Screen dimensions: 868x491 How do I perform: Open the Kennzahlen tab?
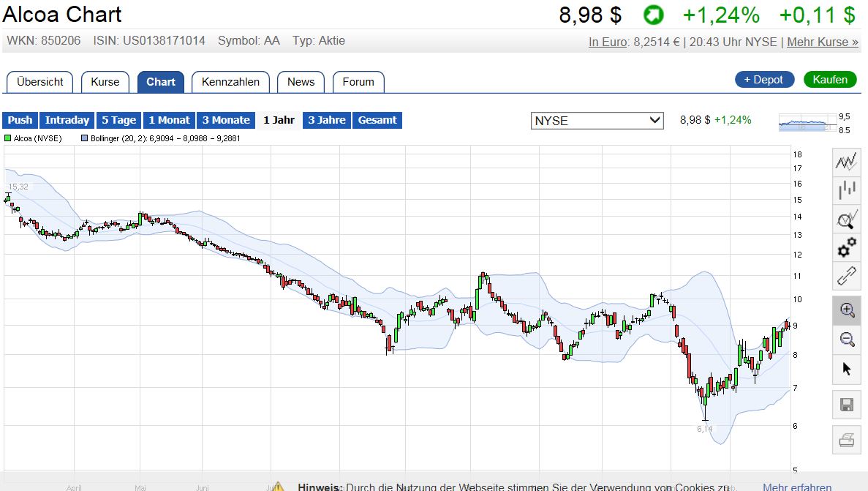[x=230, y=82]
